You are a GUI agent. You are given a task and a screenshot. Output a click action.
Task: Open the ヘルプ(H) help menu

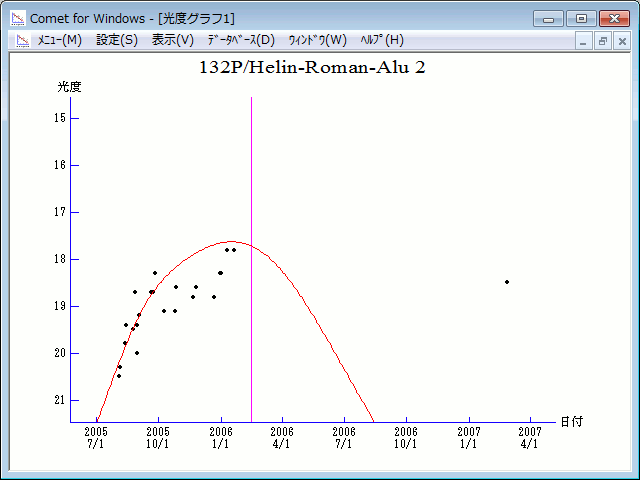coord(382,40)
